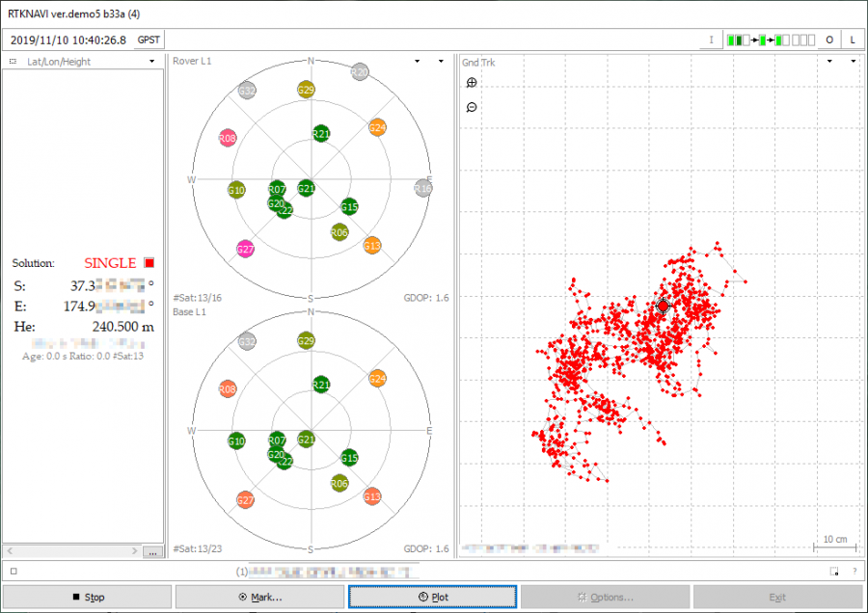Click the red SINGLE solution status indicator
The width and height of the screenshot is (868, 613).
point(149,262)
